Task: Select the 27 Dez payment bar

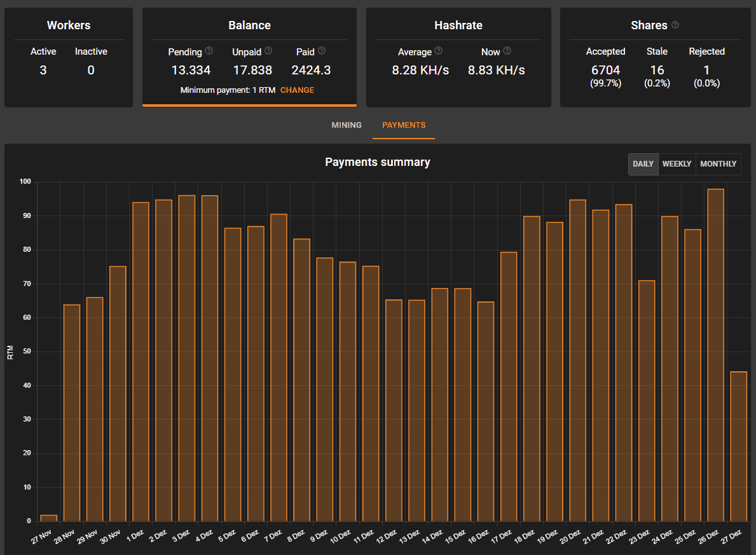Action: pos(739,446)
